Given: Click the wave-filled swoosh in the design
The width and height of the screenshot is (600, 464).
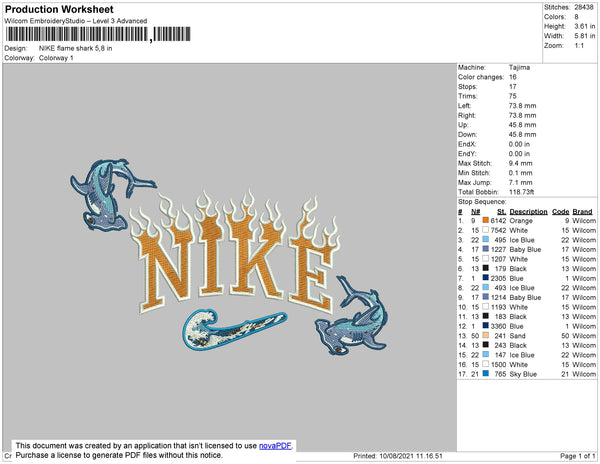Looking at the screenshot, I should [234, 328].
